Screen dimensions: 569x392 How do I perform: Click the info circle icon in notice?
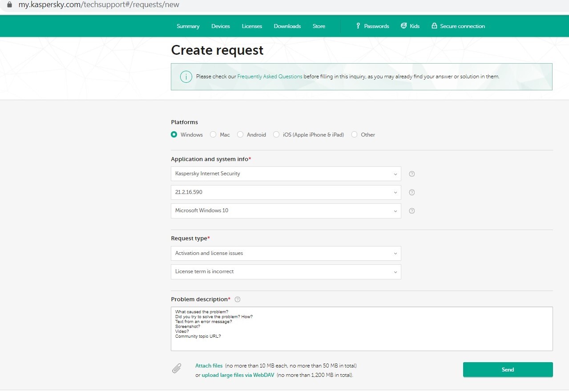[186, 77]
